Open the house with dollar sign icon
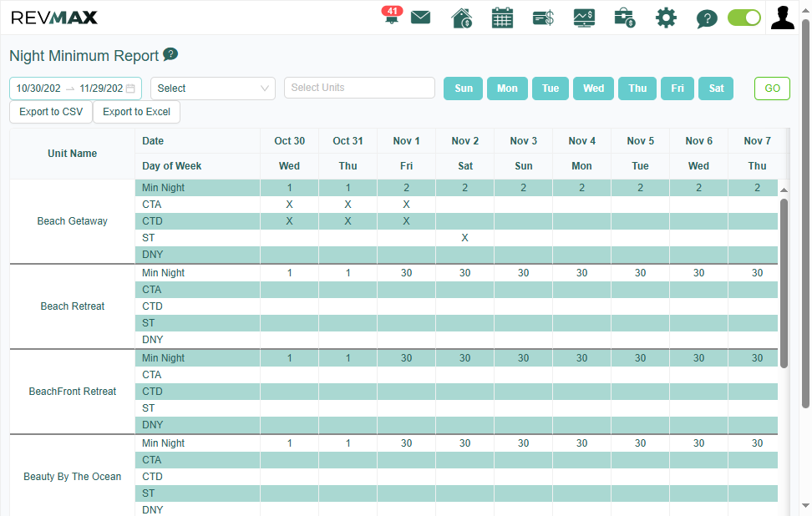The width and height of the screenshot is (812, 516). 461,18
